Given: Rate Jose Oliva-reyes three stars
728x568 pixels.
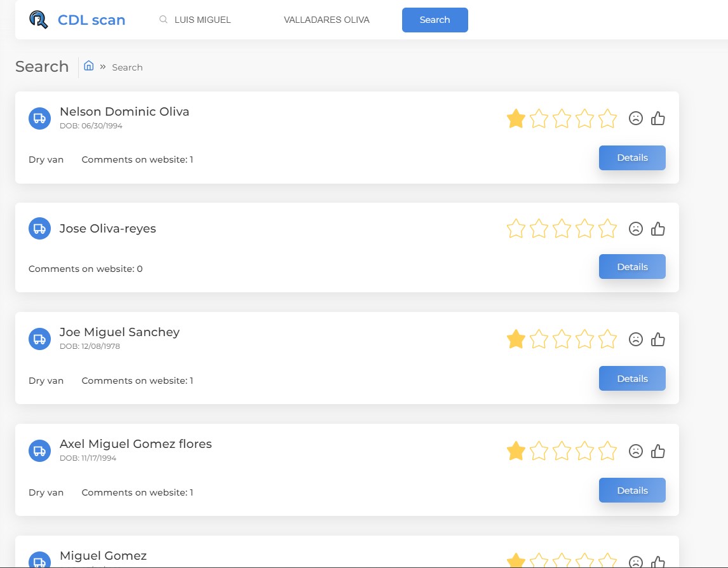Looking at the screenshot, I should 562,229.
